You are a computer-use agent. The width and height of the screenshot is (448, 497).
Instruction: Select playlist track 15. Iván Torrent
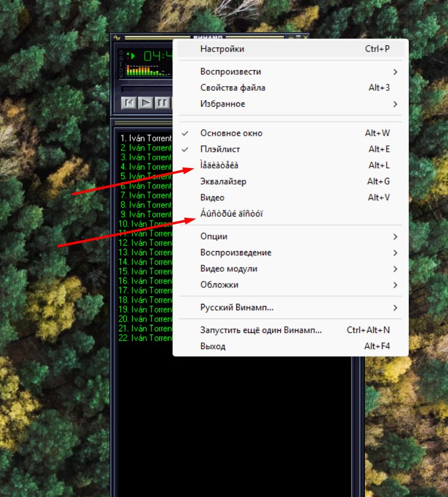pos(146,271)
